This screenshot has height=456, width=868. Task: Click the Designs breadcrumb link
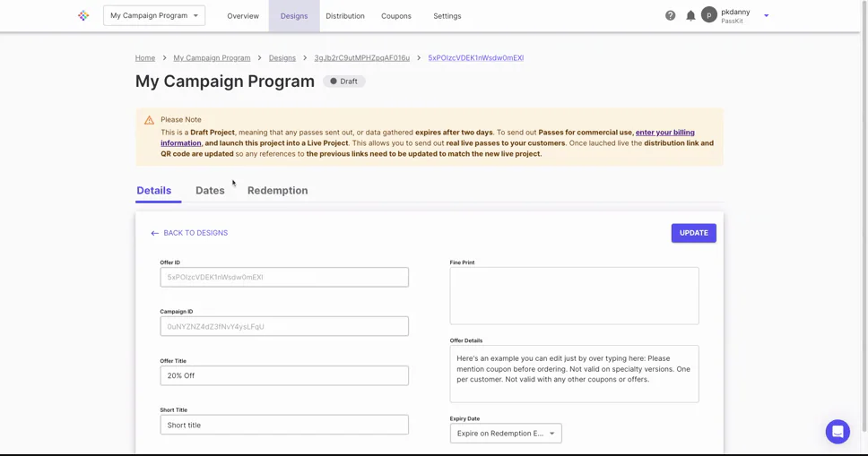[x=282, y=57]
